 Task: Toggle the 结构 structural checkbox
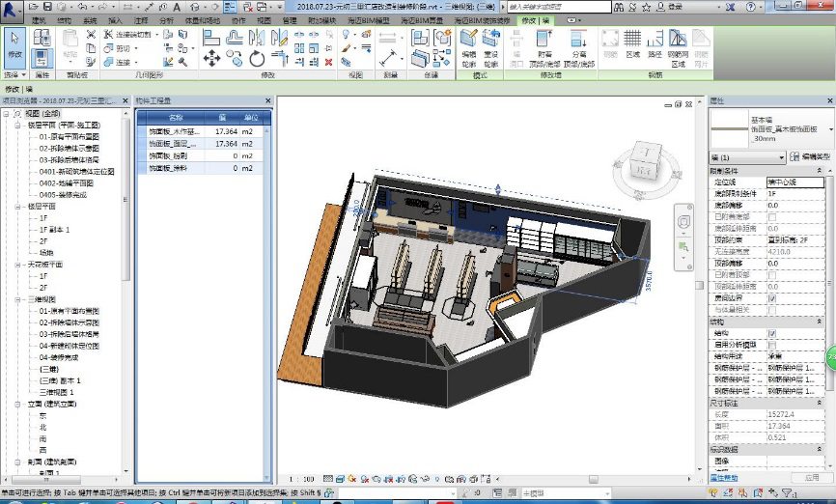pyautogui.click(x=772, y=333)
